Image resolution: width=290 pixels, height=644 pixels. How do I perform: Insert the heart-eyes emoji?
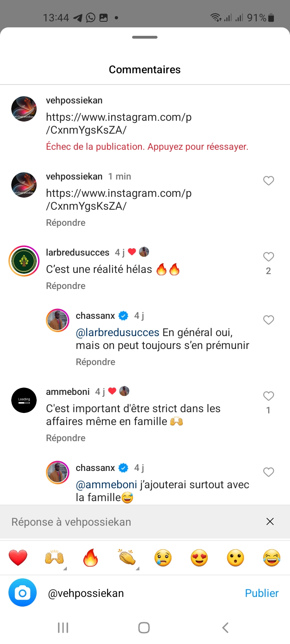[199, 558]
